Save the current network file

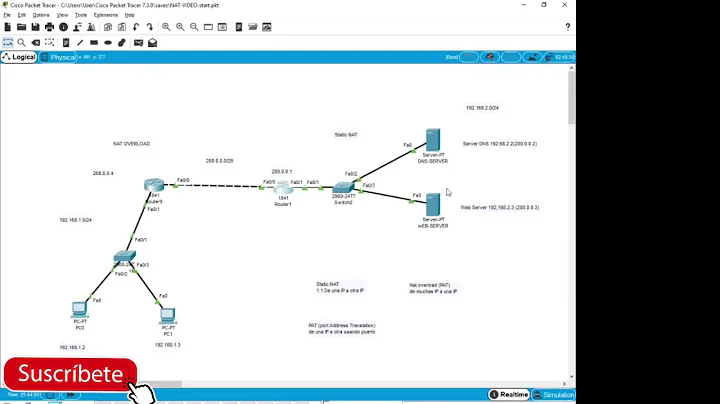click(x=35, y=27)
